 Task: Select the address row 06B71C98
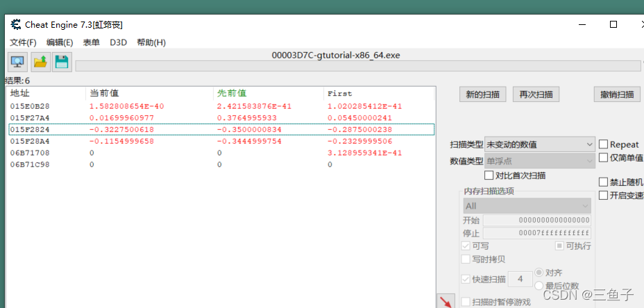coord(221,164)
